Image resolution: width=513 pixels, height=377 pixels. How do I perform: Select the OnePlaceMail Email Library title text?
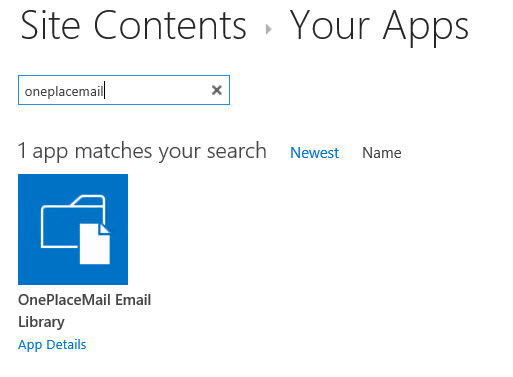coord(85,311)
